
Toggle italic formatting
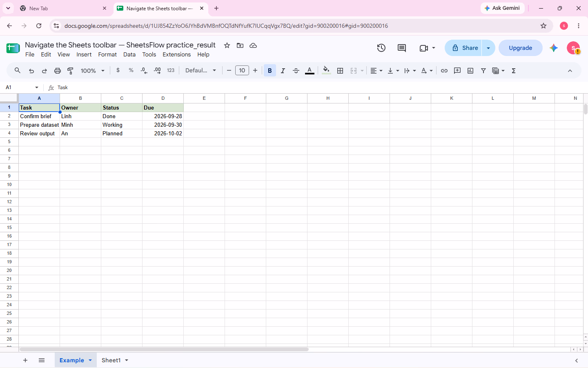[283, 71]
